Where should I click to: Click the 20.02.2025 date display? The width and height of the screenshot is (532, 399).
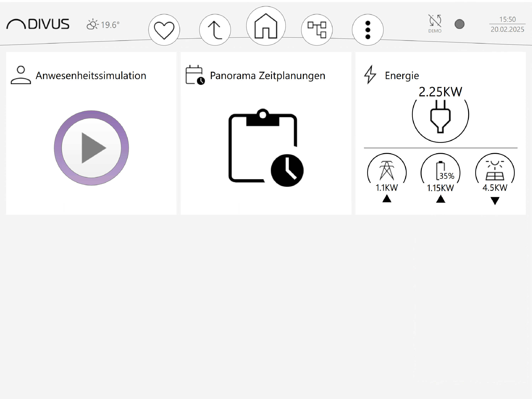(507, 29)
